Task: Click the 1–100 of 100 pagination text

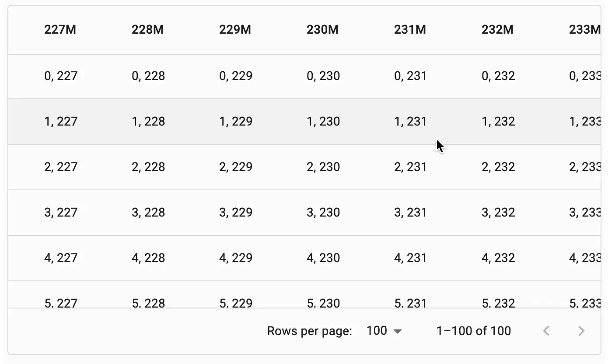Action: (473, 331)
